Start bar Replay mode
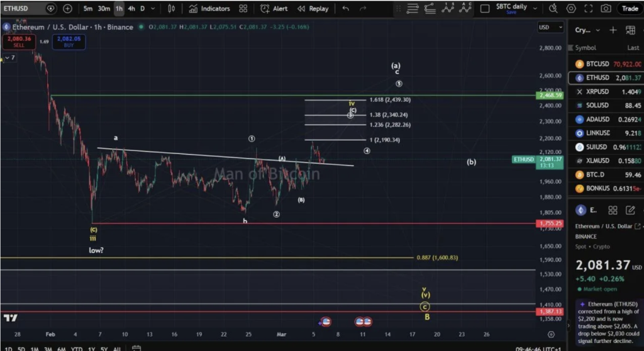 (313, 8)
